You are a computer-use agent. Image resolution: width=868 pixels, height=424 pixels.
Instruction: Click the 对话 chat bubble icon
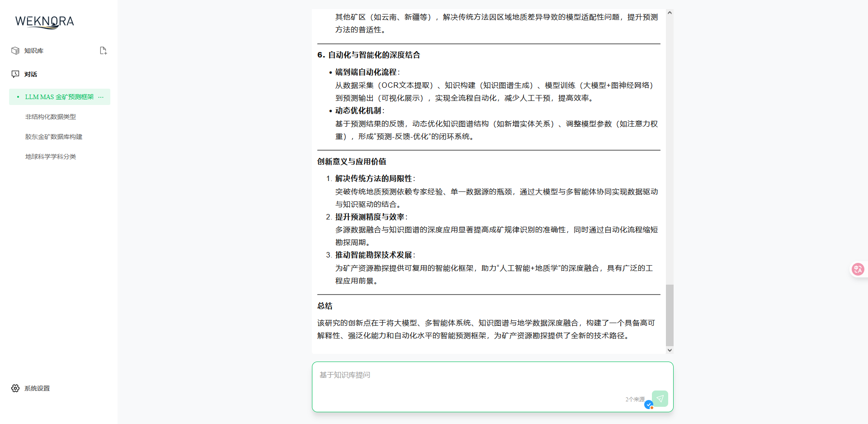pos(16,74)
